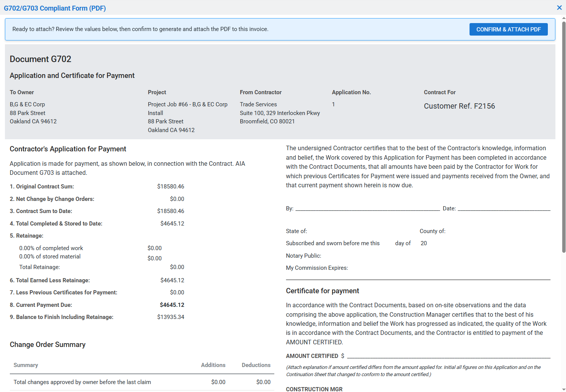Click Balance to Finish value $13935.34
The height and width of the screenshot is (392, 566).
[x=171, y=317]
